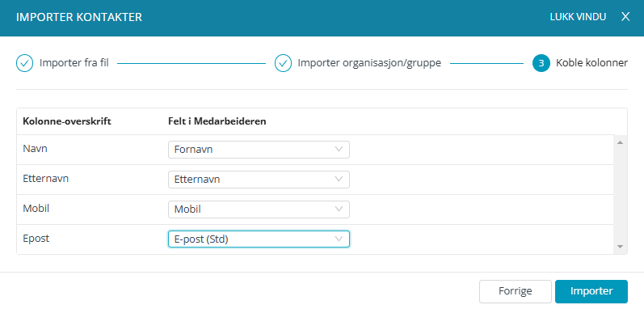
Task: Open the Mobil field dropdown
Action: tap(259, 210)
